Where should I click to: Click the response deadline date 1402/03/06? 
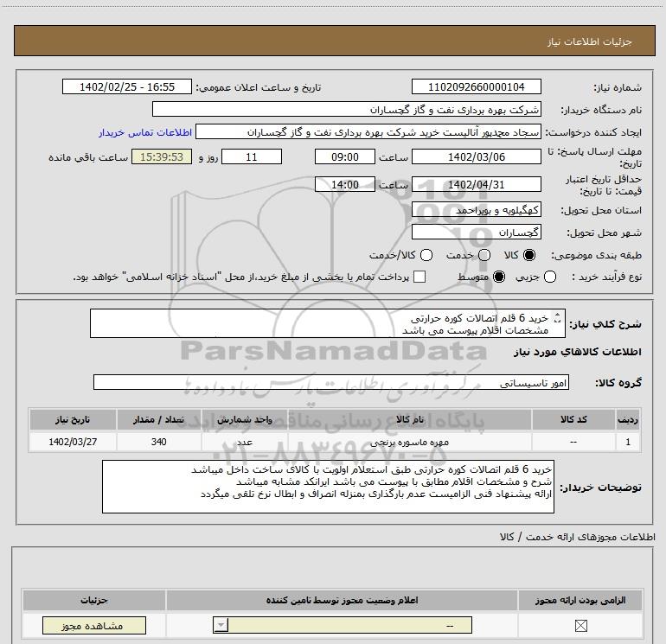tap(476, 156)
